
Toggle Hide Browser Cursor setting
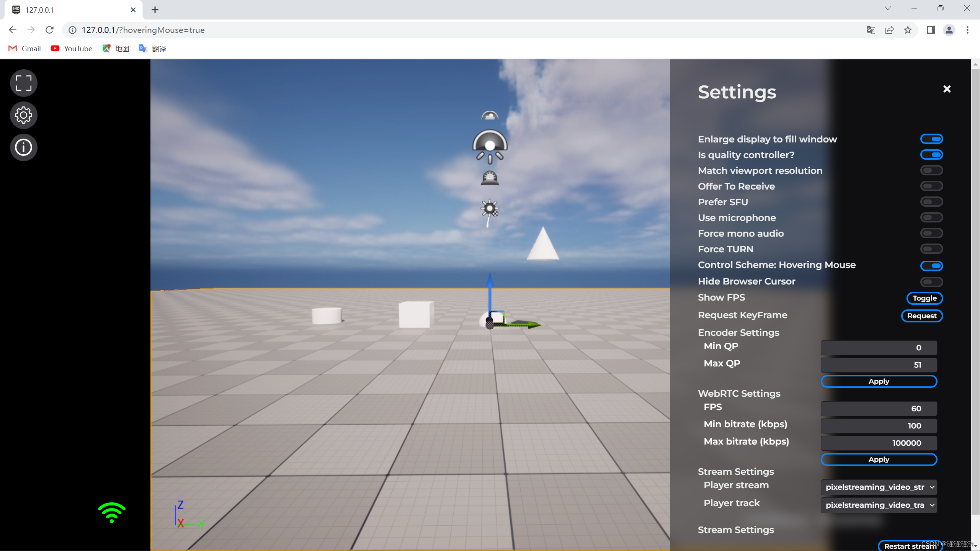pyautogui.click(x=931, y=281)
